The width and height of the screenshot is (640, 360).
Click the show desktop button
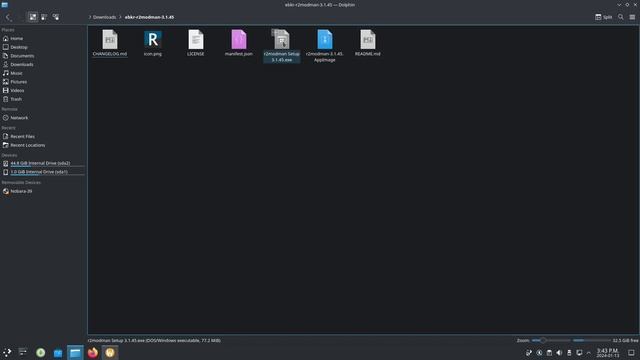631,353
